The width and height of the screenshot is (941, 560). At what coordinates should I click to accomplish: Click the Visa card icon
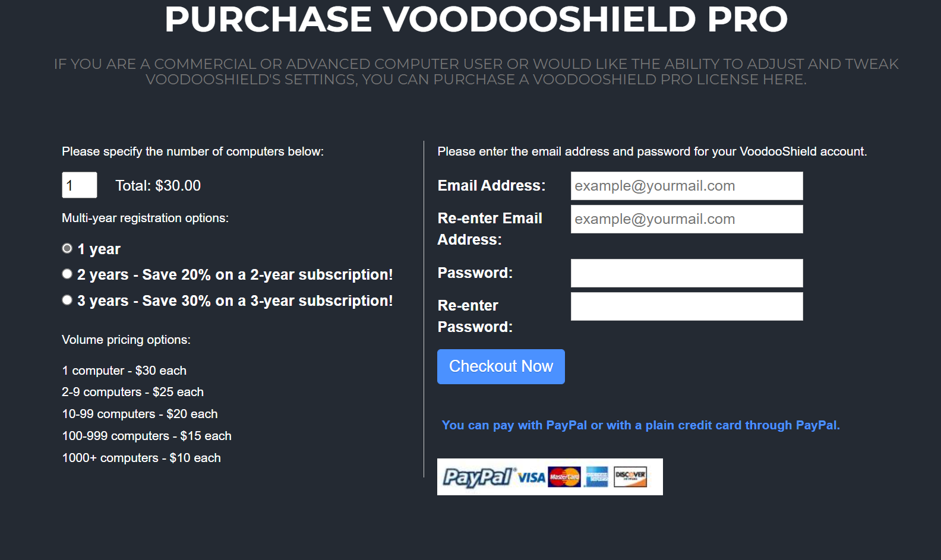point(531,477)
